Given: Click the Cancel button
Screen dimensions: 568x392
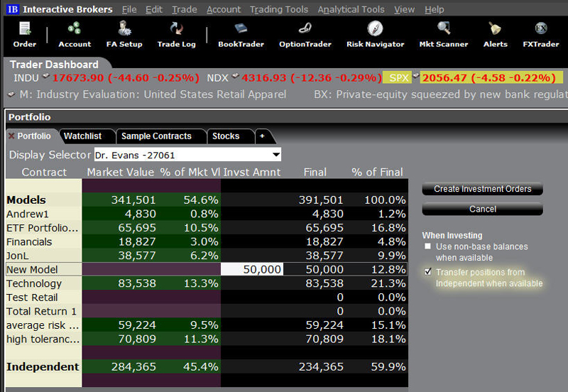Looking at the screenshot, I should 483,209.
